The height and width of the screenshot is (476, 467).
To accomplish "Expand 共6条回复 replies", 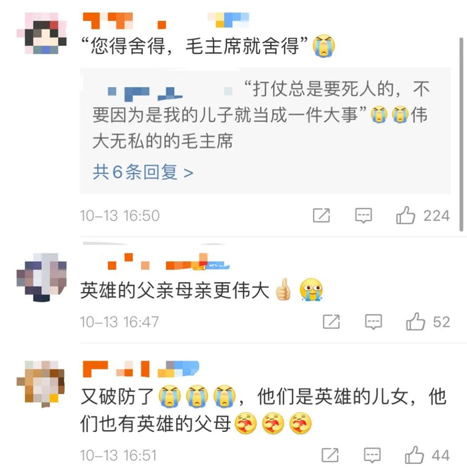I will click(x=143, y=172).
